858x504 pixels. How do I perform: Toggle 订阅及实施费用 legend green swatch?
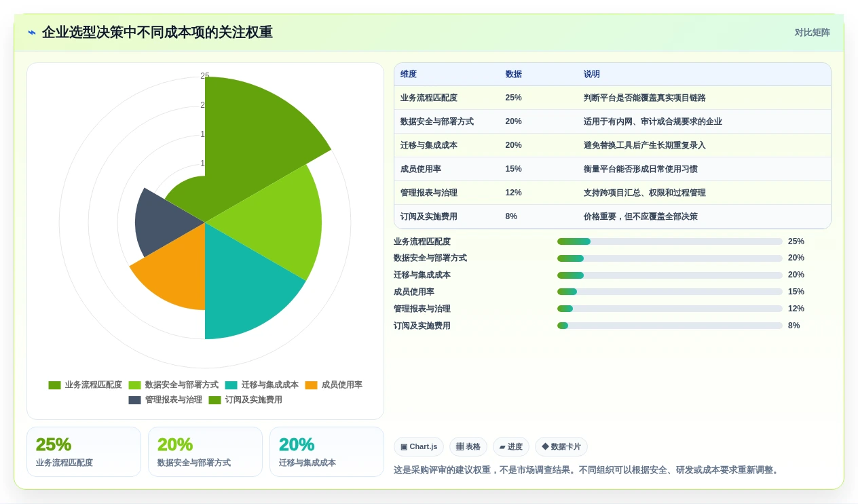[214, 400]
